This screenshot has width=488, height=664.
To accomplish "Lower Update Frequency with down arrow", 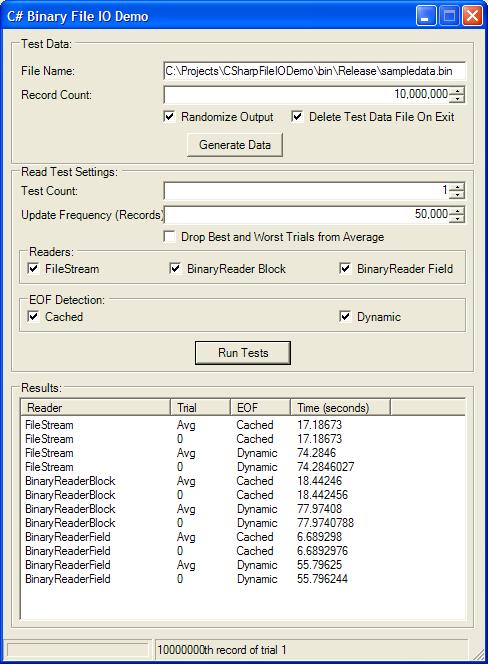I will 457,219.
